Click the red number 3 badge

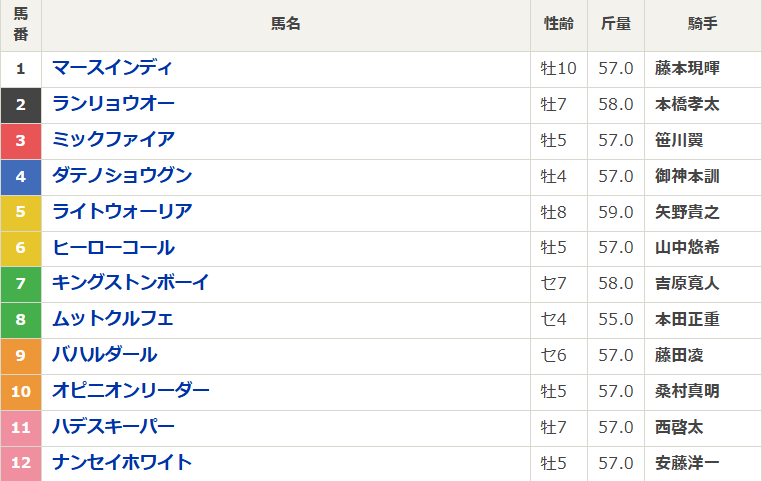(x=21, y=140)
